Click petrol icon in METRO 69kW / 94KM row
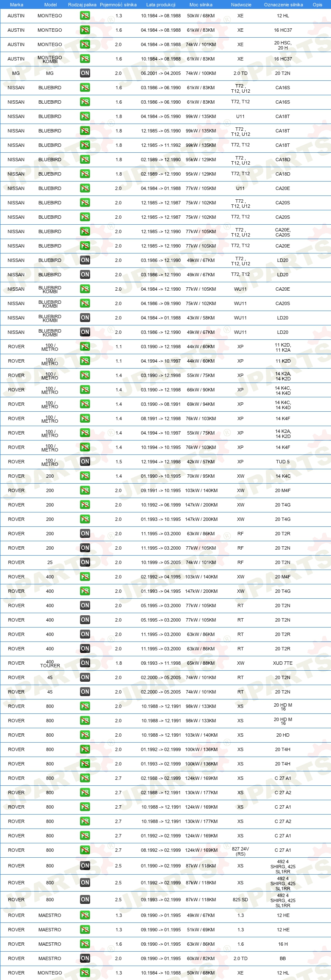 coord(85,404)
